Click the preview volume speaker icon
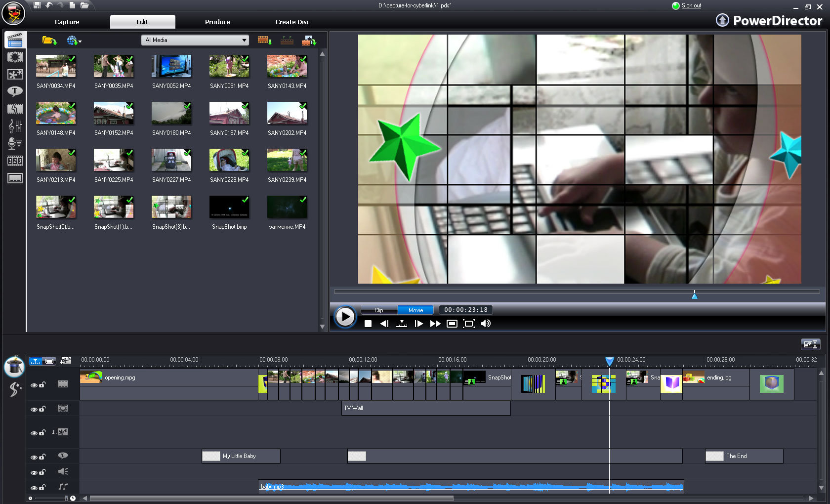The height and width of the screenshot is (504, 830). pyautogui.click(x=486, y=324)
